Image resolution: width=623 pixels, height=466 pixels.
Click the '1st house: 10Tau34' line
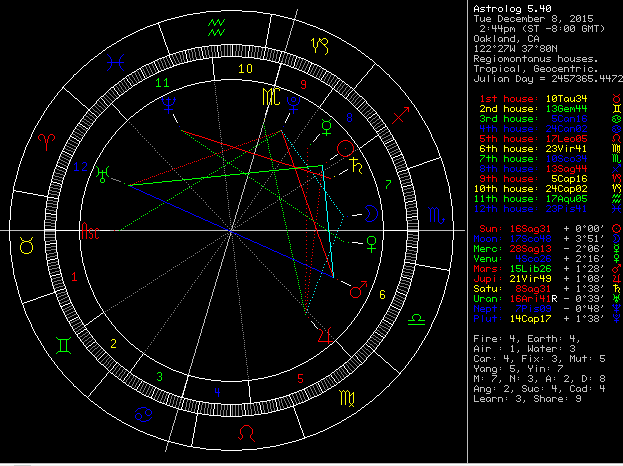coord(534,99)
